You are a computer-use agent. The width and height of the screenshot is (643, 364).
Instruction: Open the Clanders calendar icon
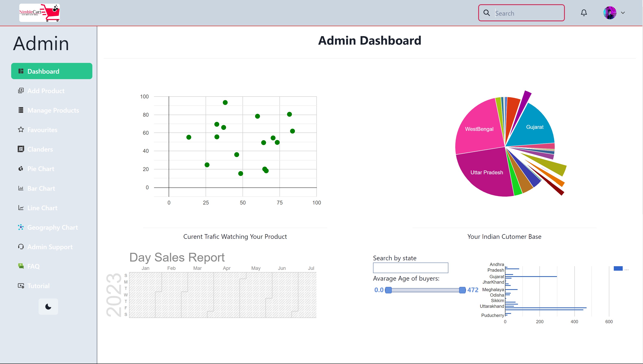(x=21, y=149)
